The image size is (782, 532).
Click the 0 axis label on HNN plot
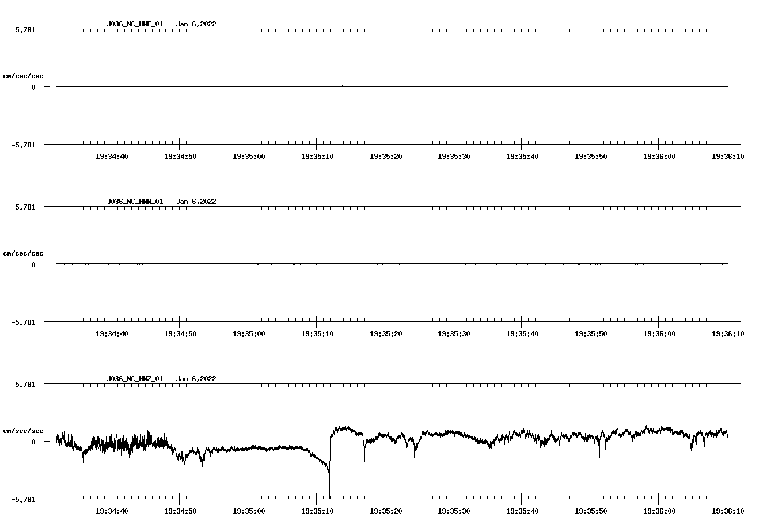33,265
